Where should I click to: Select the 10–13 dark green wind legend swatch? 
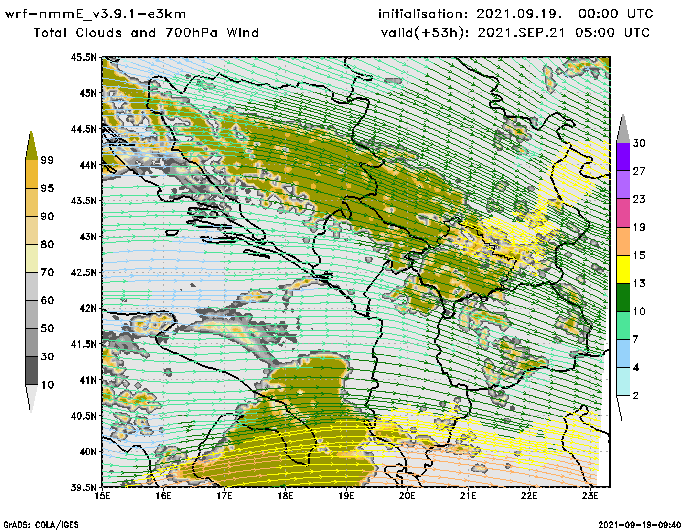623,297
